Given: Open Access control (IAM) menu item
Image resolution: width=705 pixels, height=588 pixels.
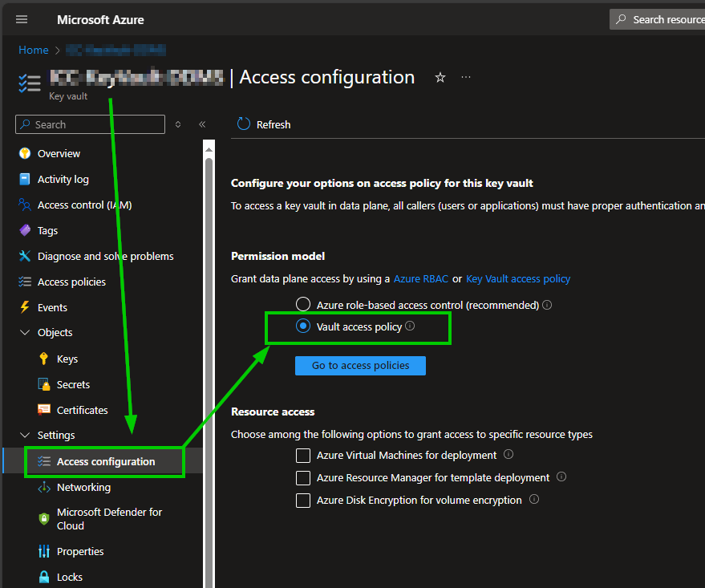Looking at the screenshot, I should (x=84, y=205).
